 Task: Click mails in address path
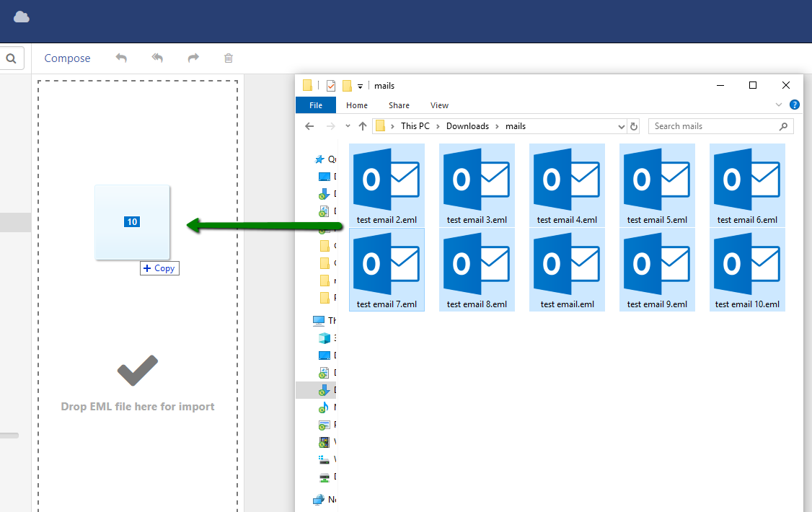point(516,126)
